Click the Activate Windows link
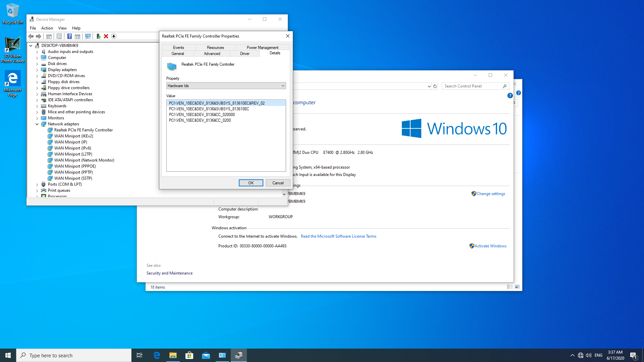 click(490, 246)
